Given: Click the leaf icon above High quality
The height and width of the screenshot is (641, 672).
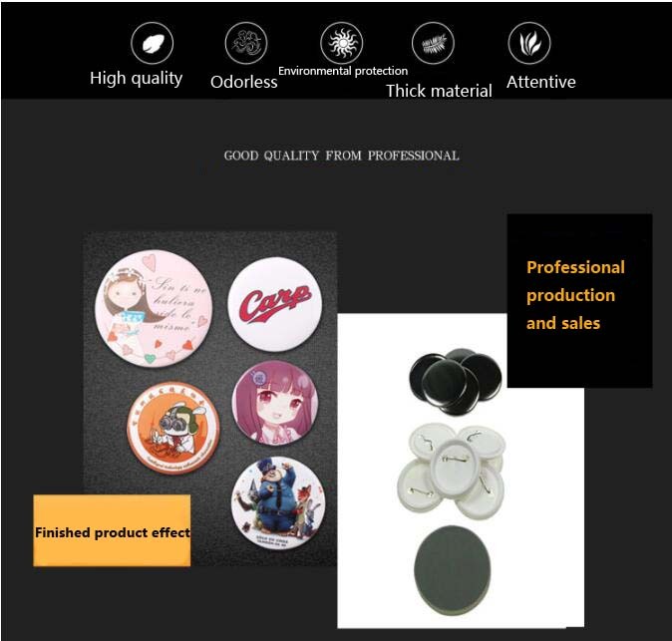Looking at the screenshot, I should click(x=153, y=43).
